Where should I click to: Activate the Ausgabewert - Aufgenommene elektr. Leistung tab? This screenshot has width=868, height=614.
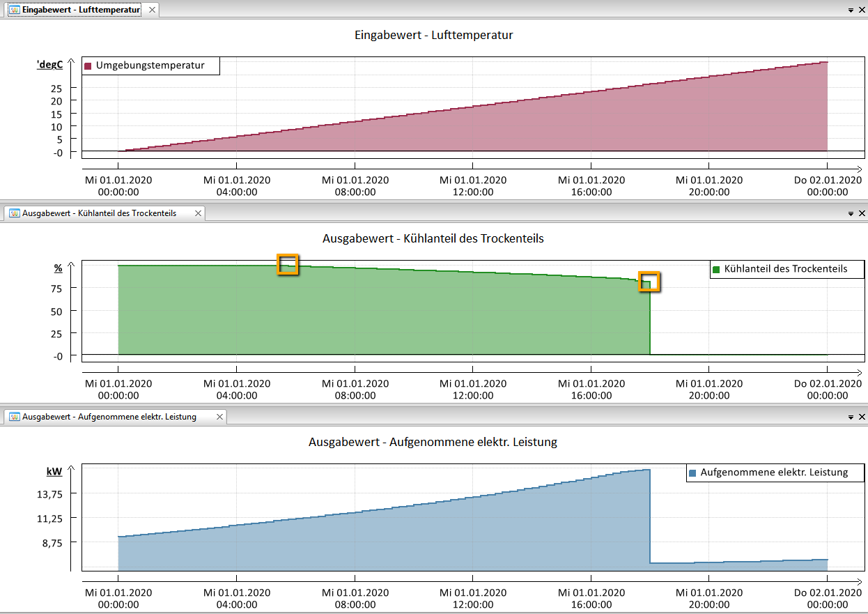tap(116, 417)
